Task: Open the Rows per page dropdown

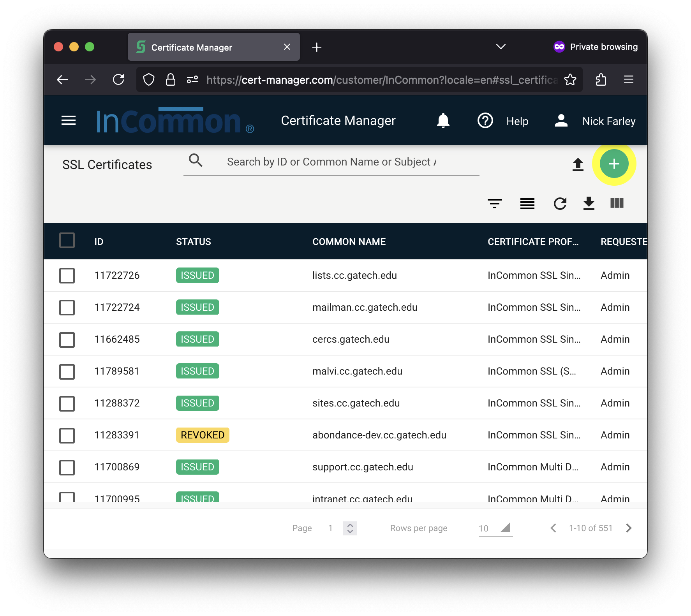Action: point(495,528)
